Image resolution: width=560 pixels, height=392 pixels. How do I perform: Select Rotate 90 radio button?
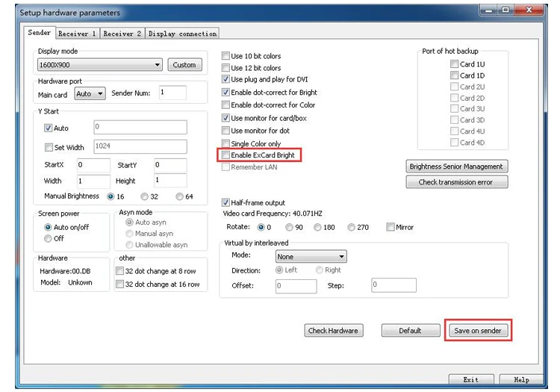coord(289,227)
